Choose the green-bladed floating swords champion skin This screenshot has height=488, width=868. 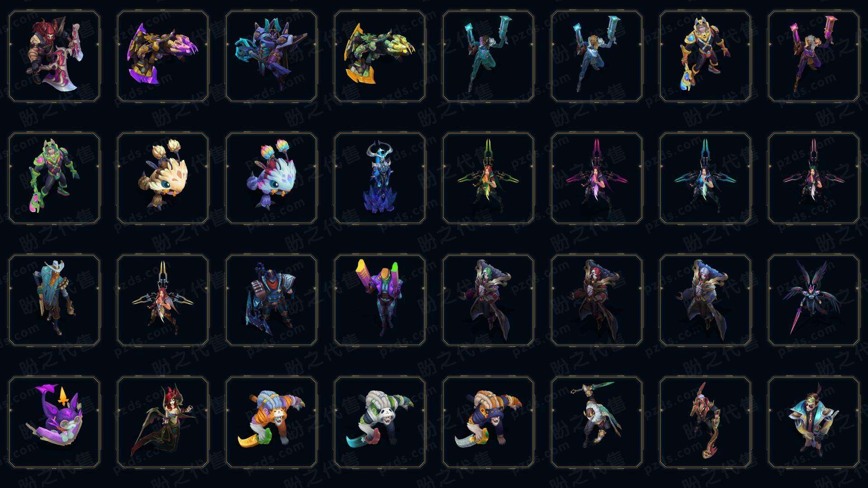point(488,178)
